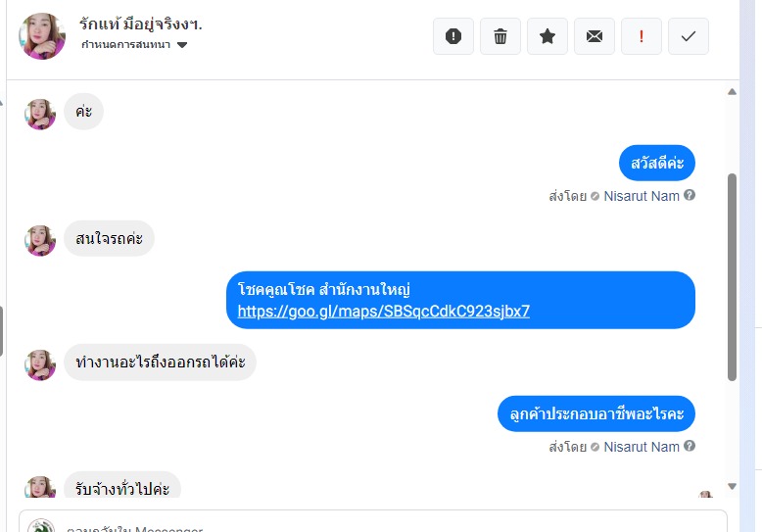The width and height of the screenshot is (762, 532).
Task: Mark conversation unread with envelope icon
Action: point(595,36)
